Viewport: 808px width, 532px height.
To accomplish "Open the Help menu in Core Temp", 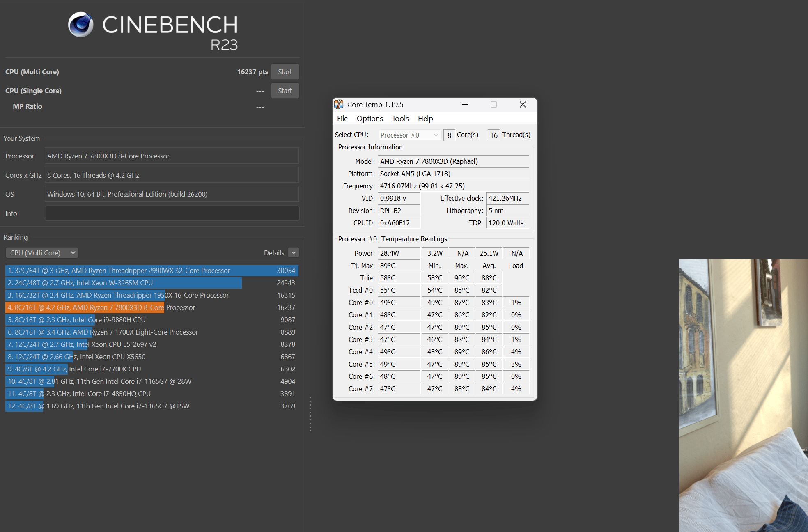I will click(425, 119).
